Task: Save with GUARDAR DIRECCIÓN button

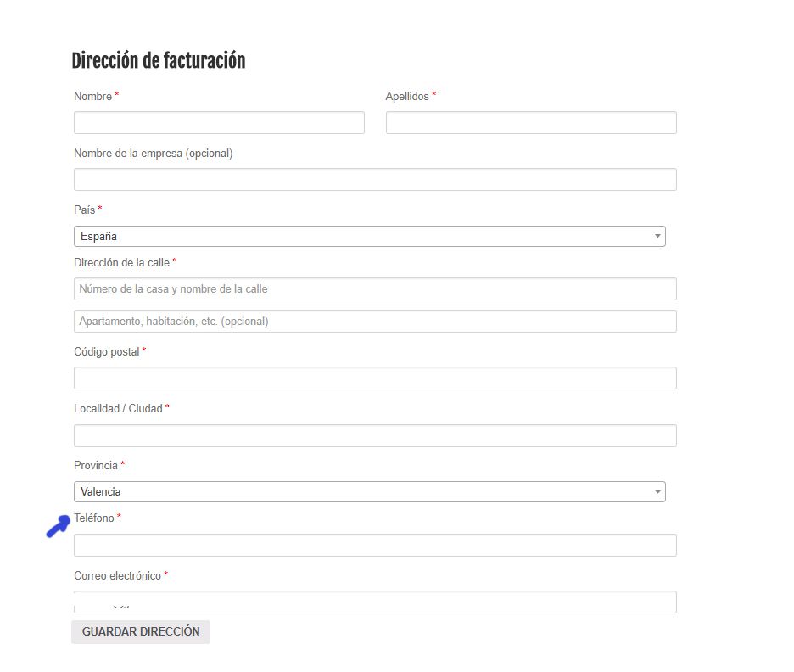Action: 141,631
